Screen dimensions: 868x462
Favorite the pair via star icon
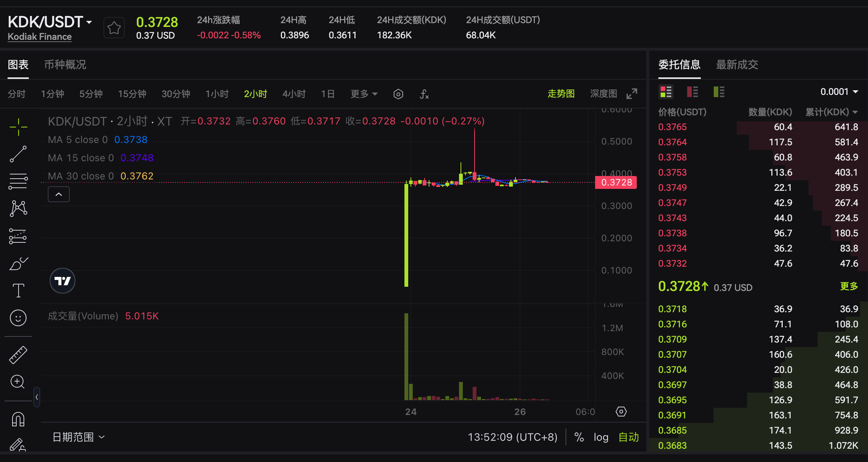tap(114, 27)
